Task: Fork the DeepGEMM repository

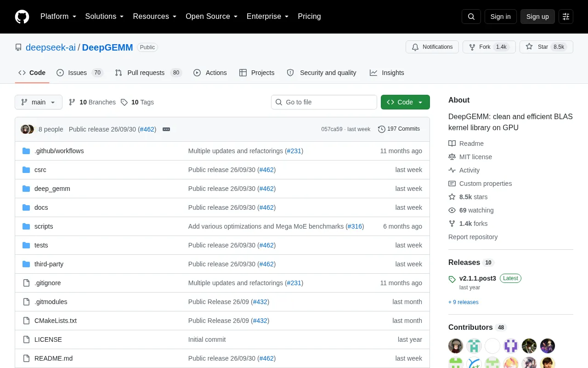Action: 489,47
